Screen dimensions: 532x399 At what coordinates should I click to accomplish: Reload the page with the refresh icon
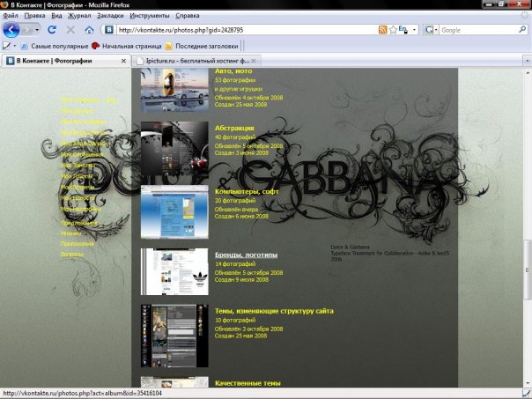point(52,30)
